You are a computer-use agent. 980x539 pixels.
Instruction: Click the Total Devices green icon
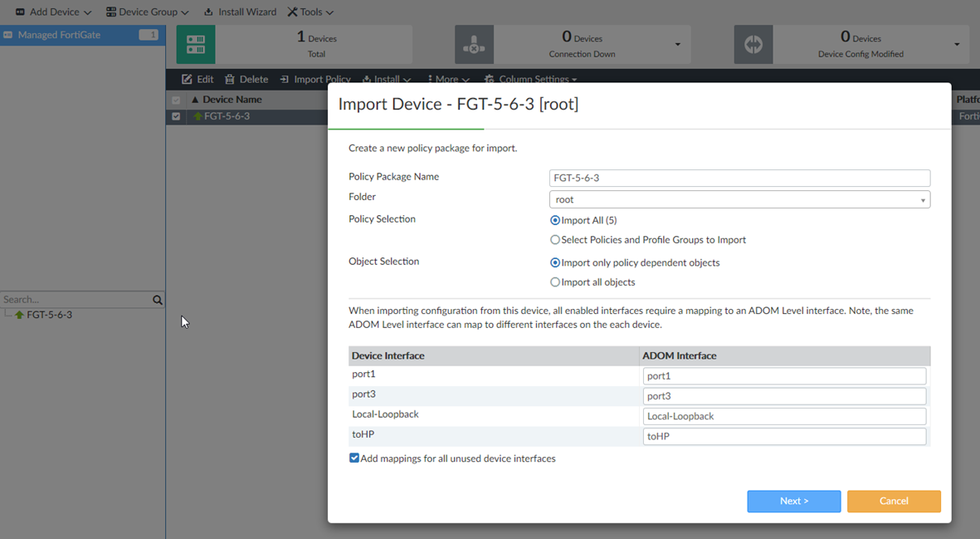(196, 45)
